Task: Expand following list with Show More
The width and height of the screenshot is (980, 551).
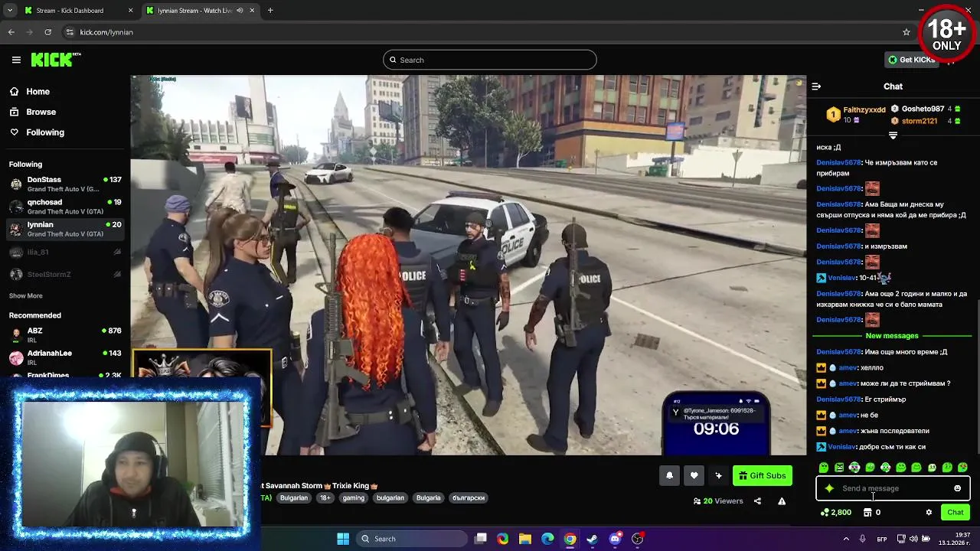Action: click(x=26, y=295)
